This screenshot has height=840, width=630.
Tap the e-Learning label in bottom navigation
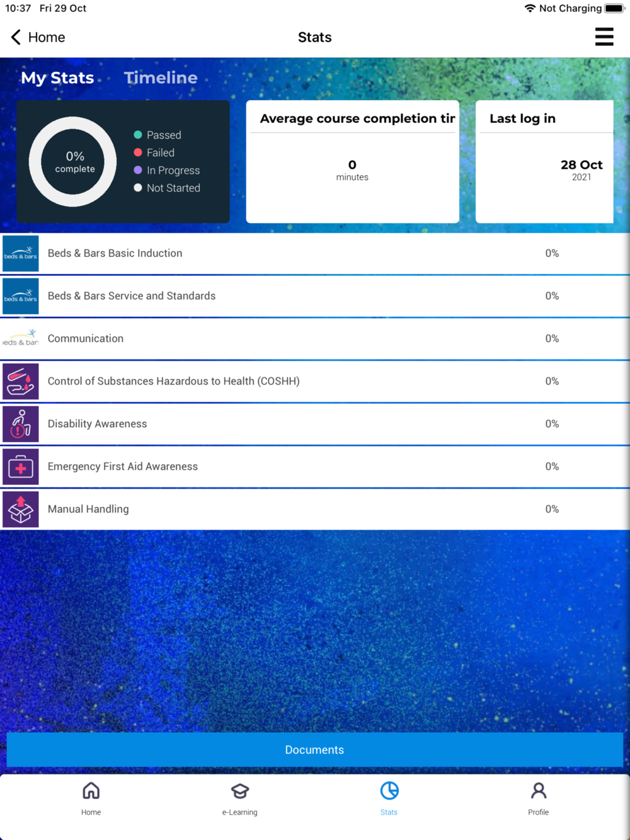239,812
